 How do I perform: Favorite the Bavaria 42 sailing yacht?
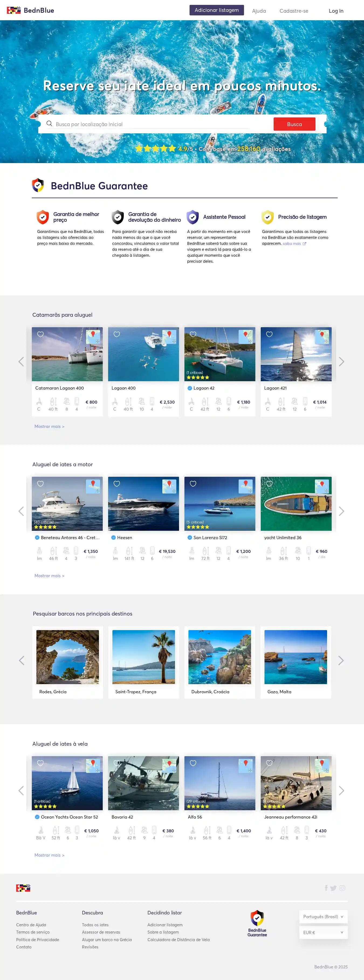(x=117, y=763)
